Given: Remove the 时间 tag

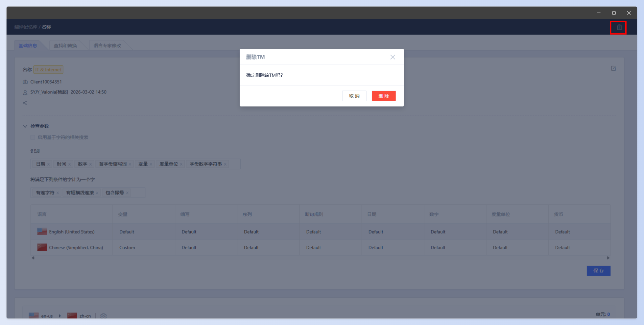Looking at the screenshot, I should (x=69, y=164).
